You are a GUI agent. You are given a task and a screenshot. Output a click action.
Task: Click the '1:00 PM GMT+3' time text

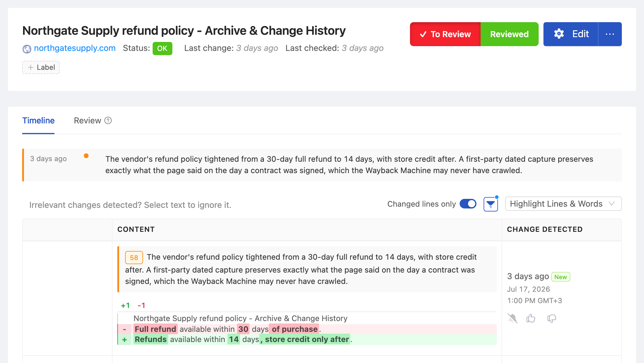click(534, 301)
